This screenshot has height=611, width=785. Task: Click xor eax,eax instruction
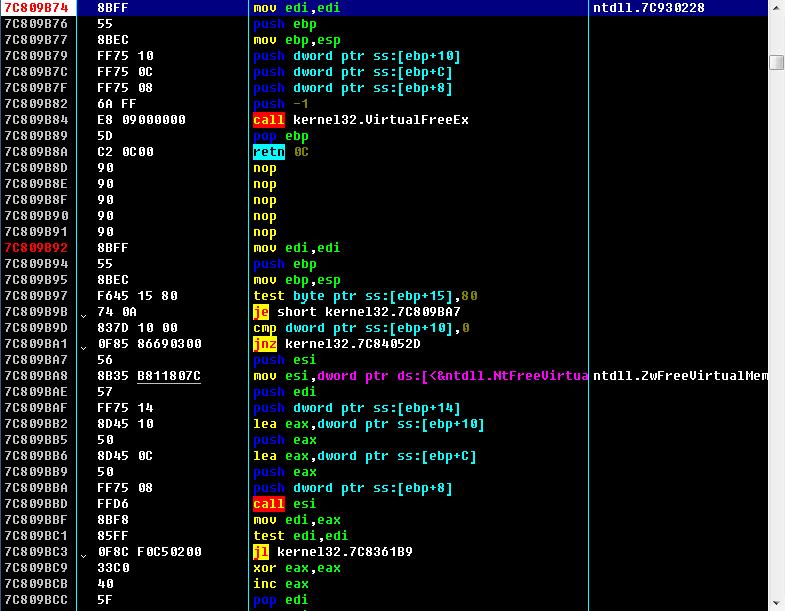296,568
